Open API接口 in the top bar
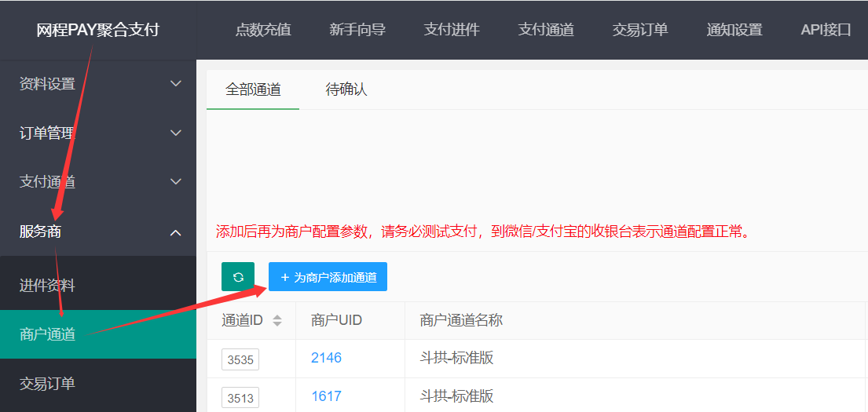Screen dimensions: 868x412 coord(826,30)
